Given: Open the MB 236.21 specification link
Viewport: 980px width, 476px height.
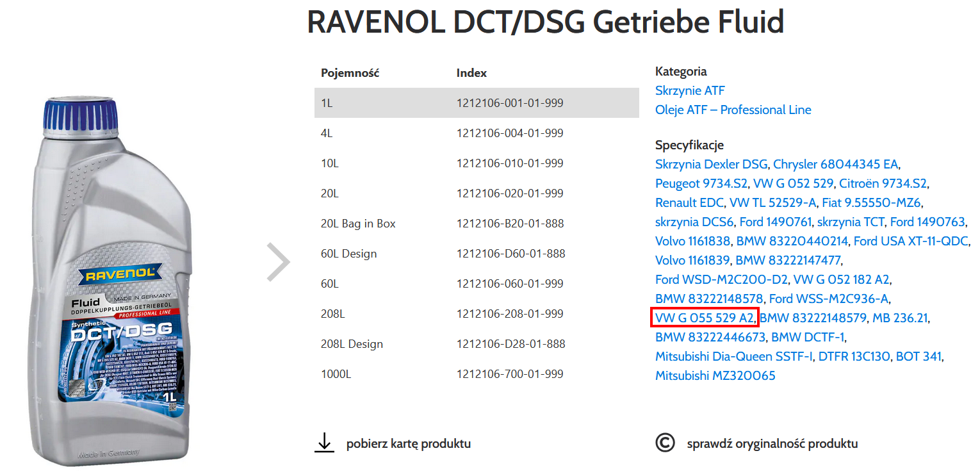Looking at the screenshot, I should (900, 318).
